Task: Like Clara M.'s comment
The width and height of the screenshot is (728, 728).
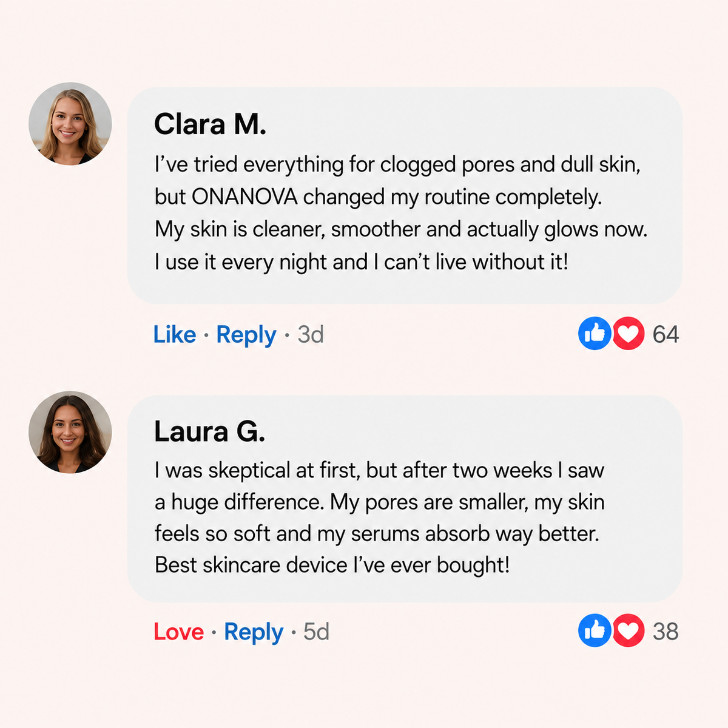Action: pos(175,334)
